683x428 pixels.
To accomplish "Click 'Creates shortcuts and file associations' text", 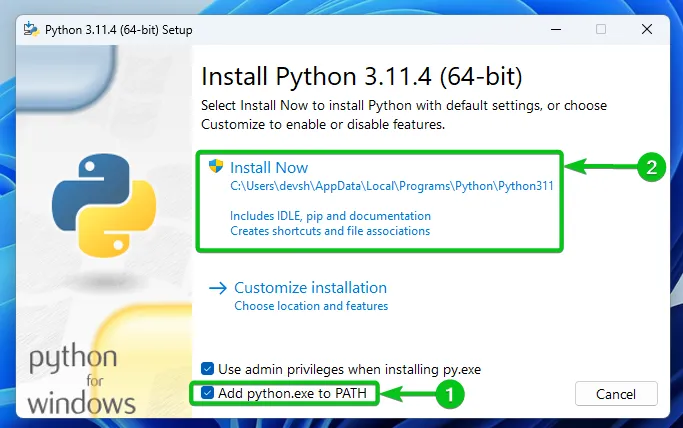I will [330, 231].
